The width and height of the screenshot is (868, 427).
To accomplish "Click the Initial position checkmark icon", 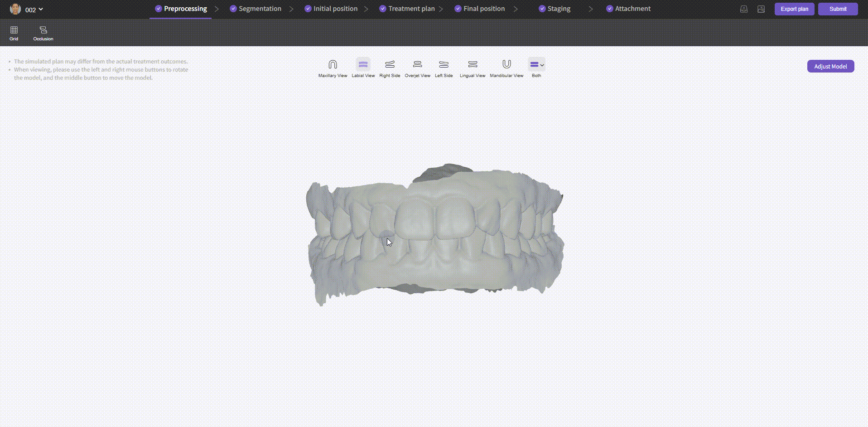I will point(308,9).
